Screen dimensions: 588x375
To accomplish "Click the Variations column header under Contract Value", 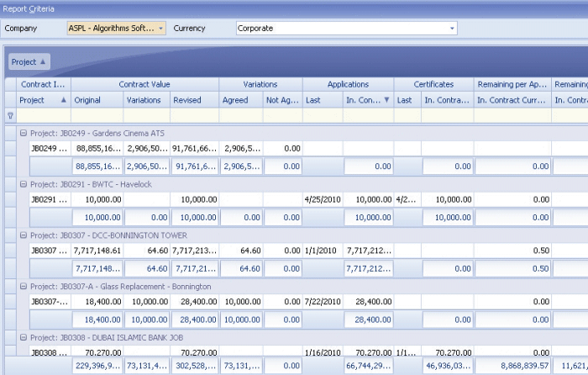I will 147,100.
